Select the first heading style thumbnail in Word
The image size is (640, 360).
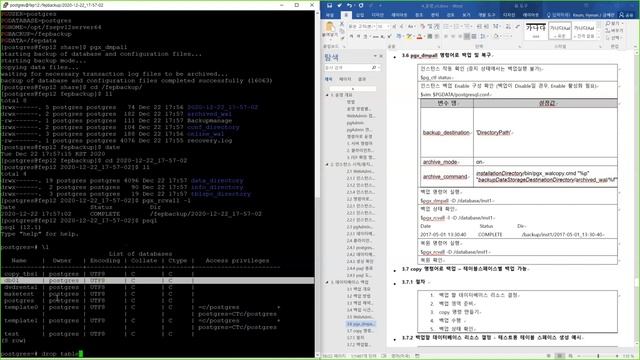pyautogui.click(x=536, y=31)
